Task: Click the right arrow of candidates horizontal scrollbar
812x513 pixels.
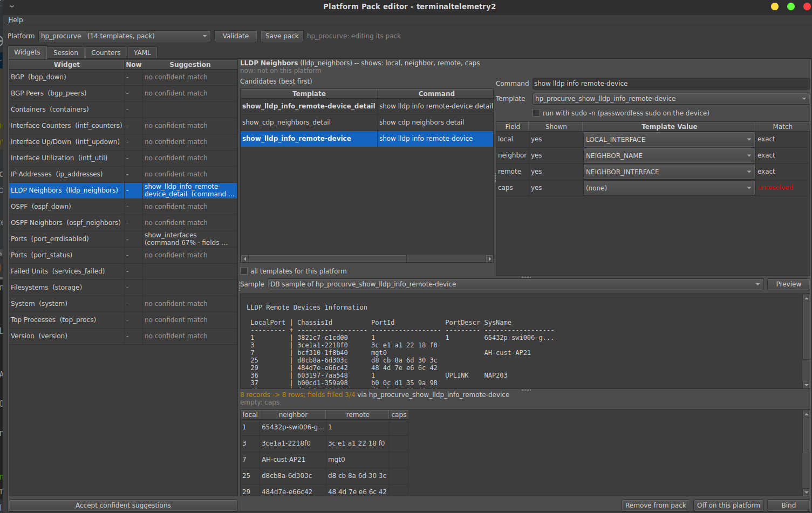Action: (489, 259)
